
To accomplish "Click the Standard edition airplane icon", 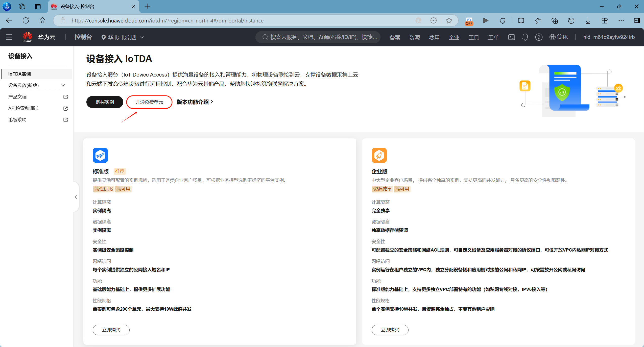I will pos(100,155).
